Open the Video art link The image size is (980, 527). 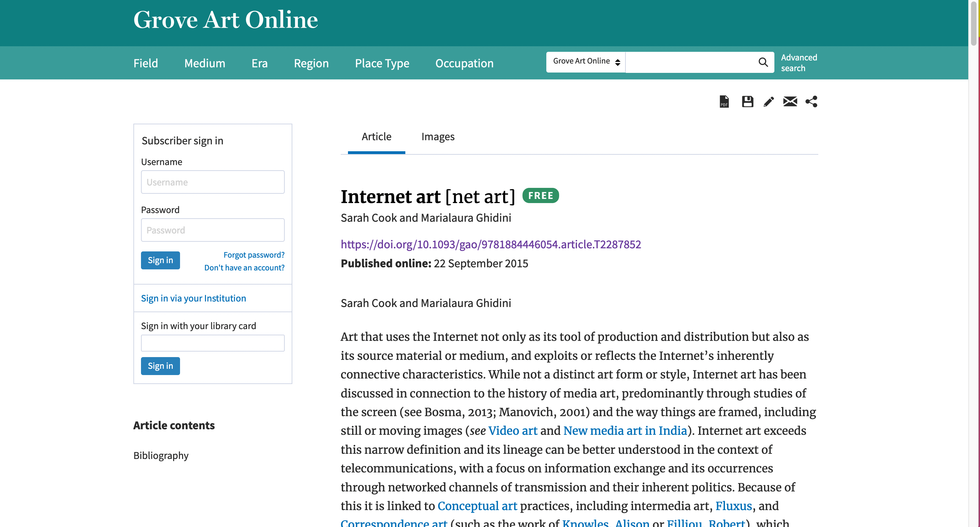coord(512,430)
